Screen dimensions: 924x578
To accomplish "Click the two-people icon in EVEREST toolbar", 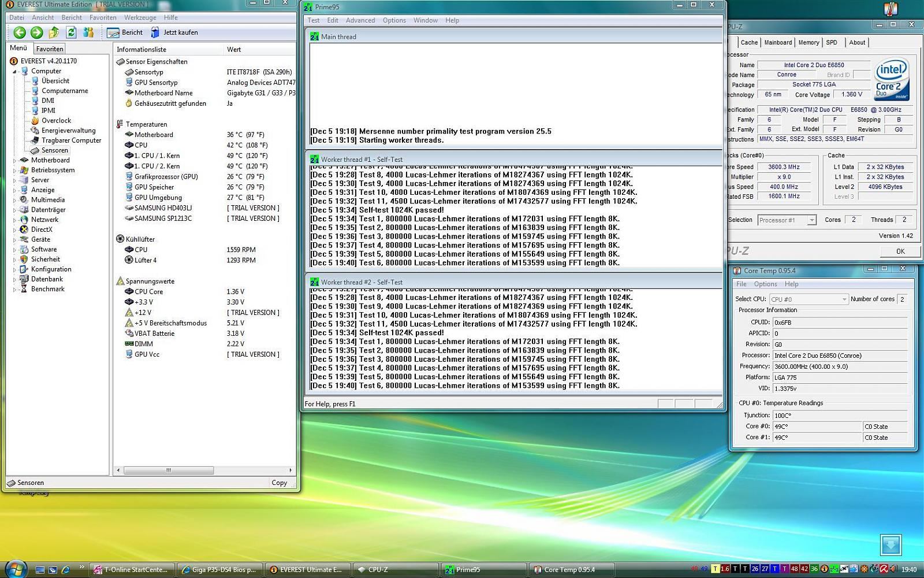I will pyautogui.click(x=88, y=33).
